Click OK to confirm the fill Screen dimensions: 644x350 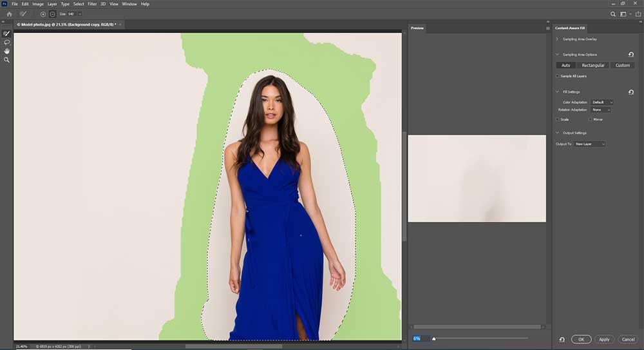click(581, 339)
